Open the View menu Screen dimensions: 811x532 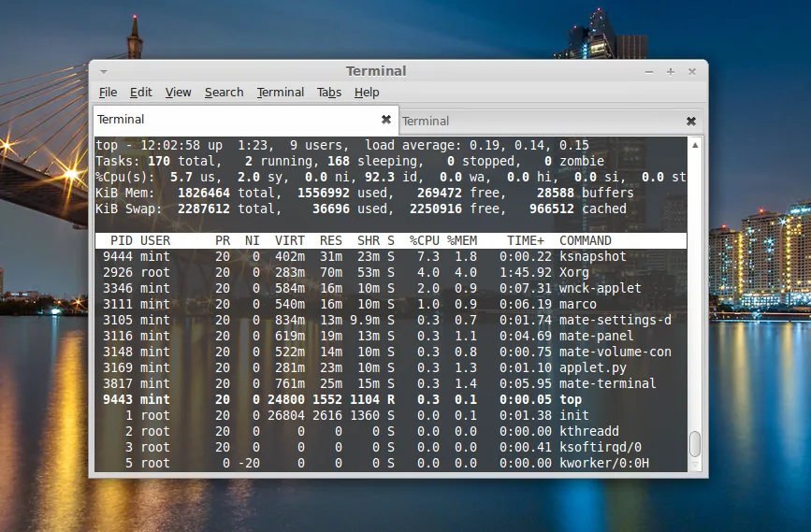(x=178, y=92)
